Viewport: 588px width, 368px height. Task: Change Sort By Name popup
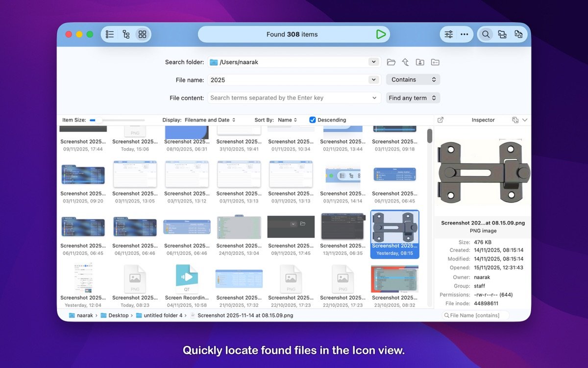coord(287,120)
